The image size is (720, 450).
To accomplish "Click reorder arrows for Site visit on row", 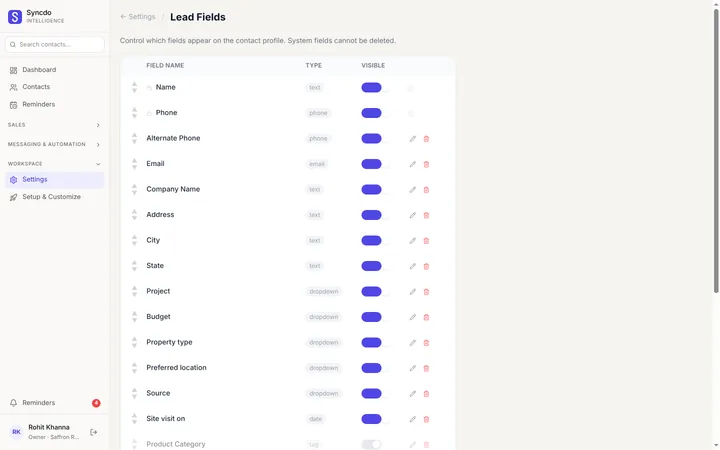I will click(134, 419).
